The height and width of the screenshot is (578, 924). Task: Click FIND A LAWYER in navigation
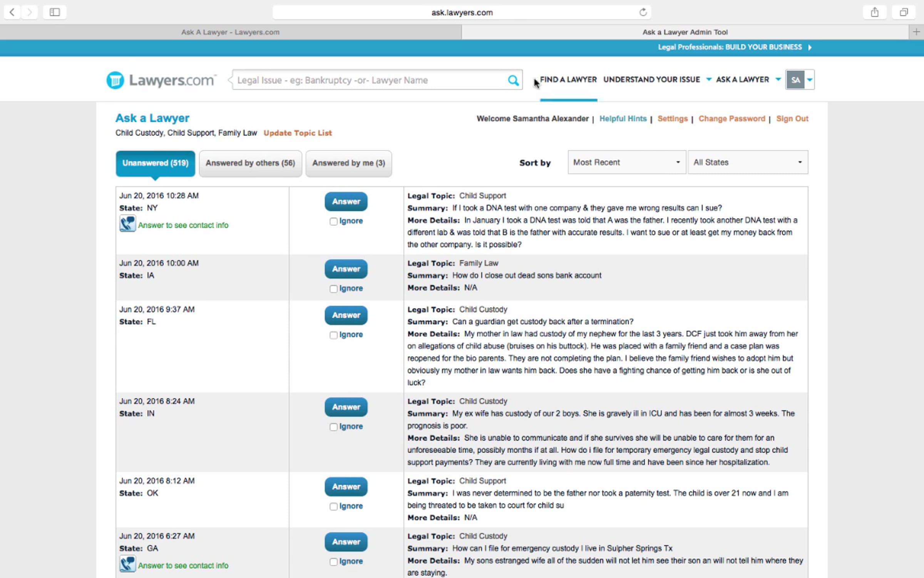pyautogui.click(x=568, y=79)
